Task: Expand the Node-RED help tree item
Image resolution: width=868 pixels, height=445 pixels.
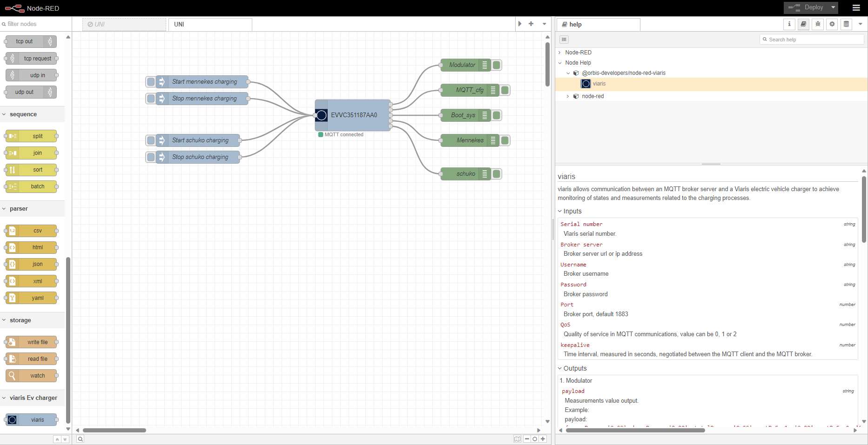Action: pos(560,53)
